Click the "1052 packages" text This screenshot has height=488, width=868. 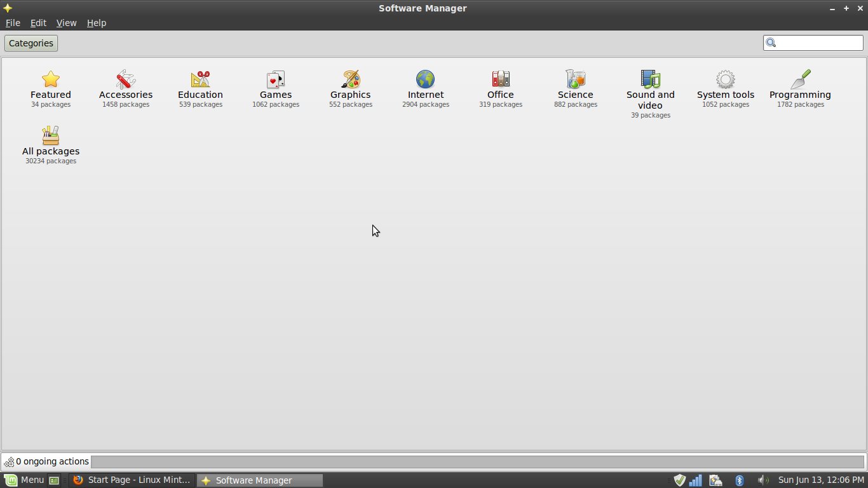click(726, 105)
